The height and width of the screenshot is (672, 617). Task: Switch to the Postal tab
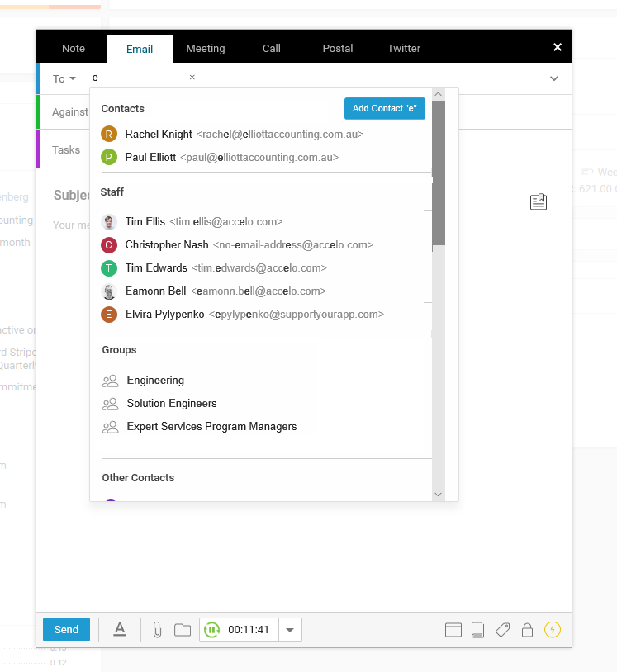(x=338, y=49)
